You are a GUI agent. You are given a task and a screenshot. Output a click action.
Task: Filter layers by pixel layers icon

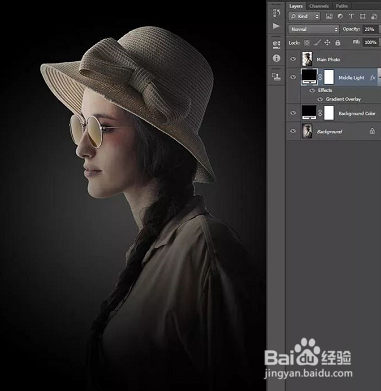pos(329,16)
